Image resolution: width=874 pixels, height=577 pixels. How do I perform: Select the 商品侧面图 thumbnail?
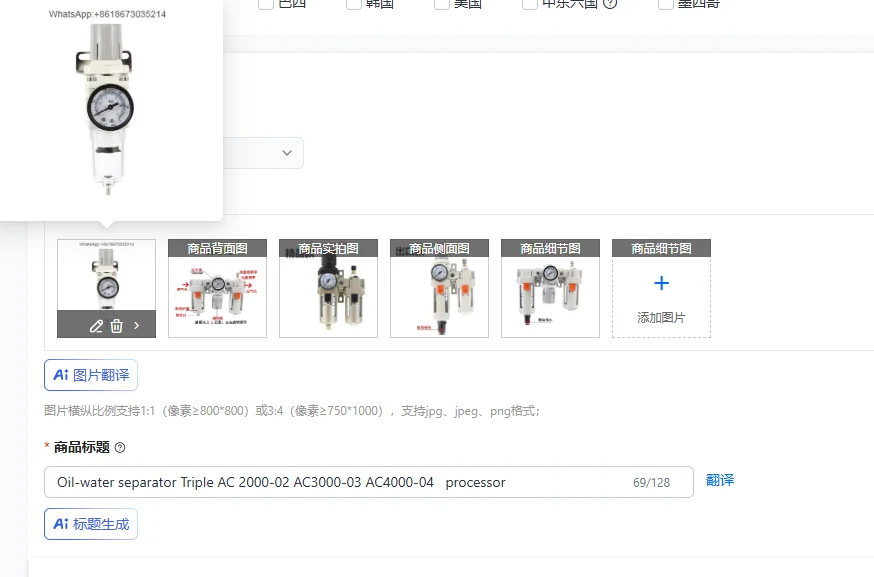coord(439,288)
